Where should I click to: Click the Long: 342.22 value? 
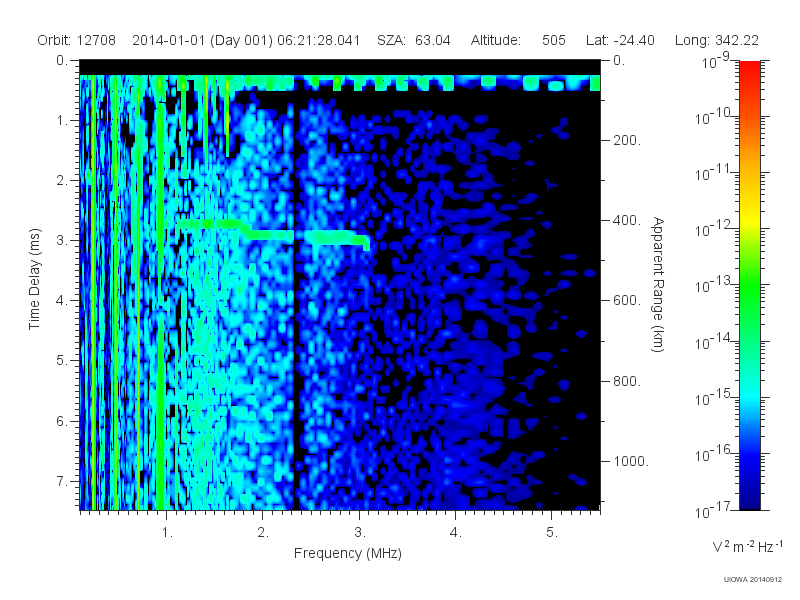click(716, 40)
